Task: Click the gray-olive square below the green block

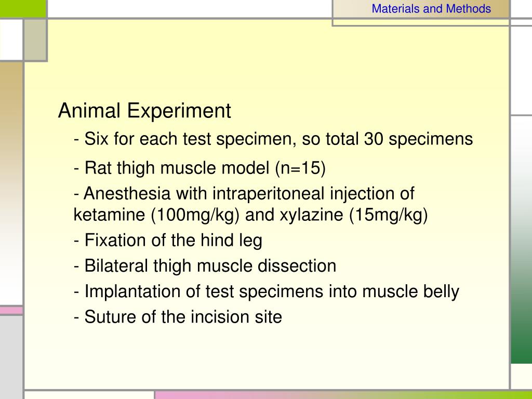Action: [35, 39]
